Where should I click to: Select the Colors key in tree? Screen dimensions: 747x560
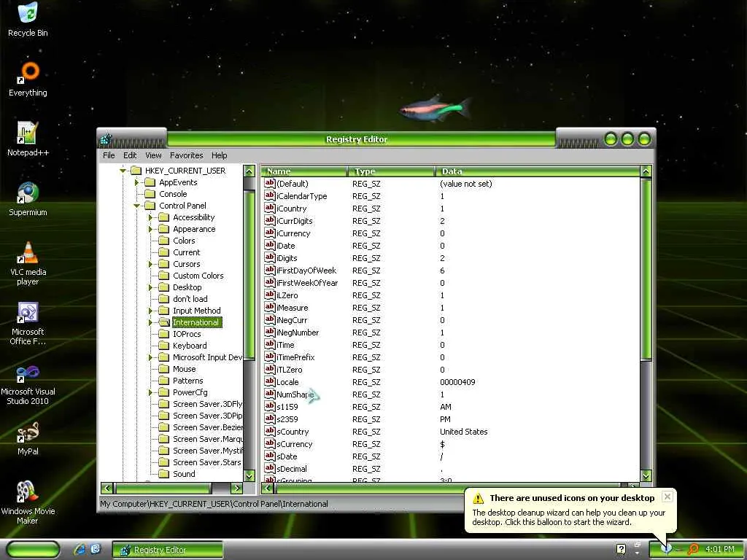point(184,241)
